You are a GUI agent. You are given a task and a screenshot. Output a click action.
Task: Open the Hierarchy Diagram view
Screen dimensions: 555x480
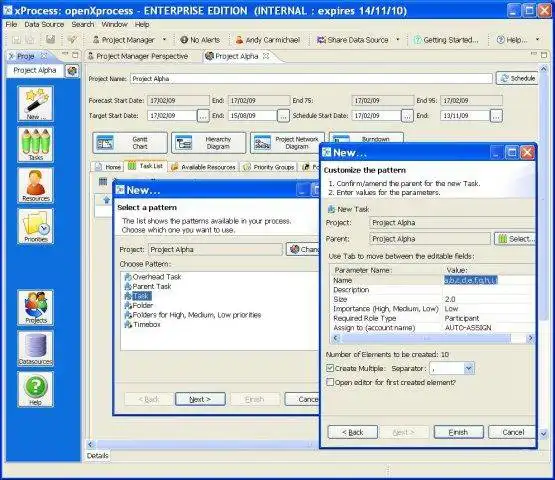click(208, 143)
